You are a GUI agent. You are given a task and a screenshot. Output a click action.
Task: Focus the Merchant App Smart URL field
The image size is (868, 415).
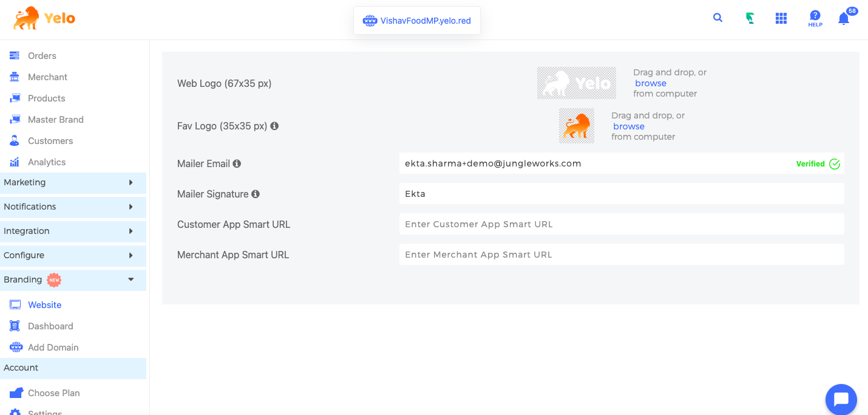pos(622,255)
